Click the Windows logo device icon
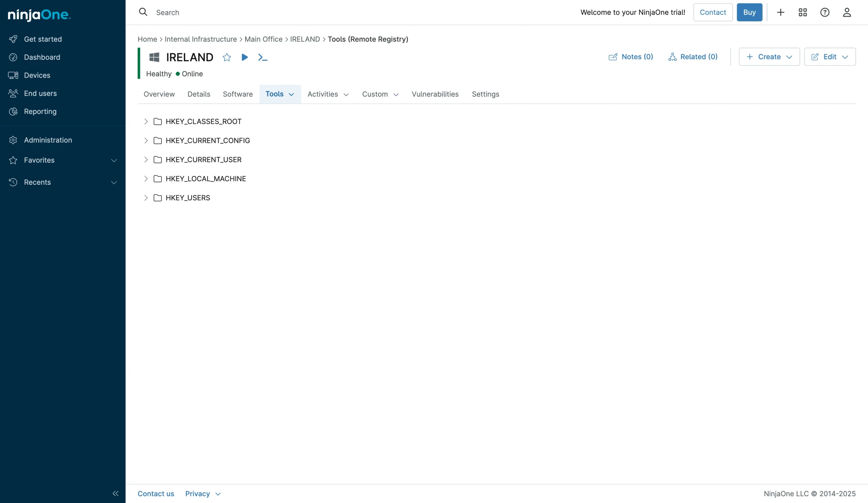868x503 pixels. (154, 57)
